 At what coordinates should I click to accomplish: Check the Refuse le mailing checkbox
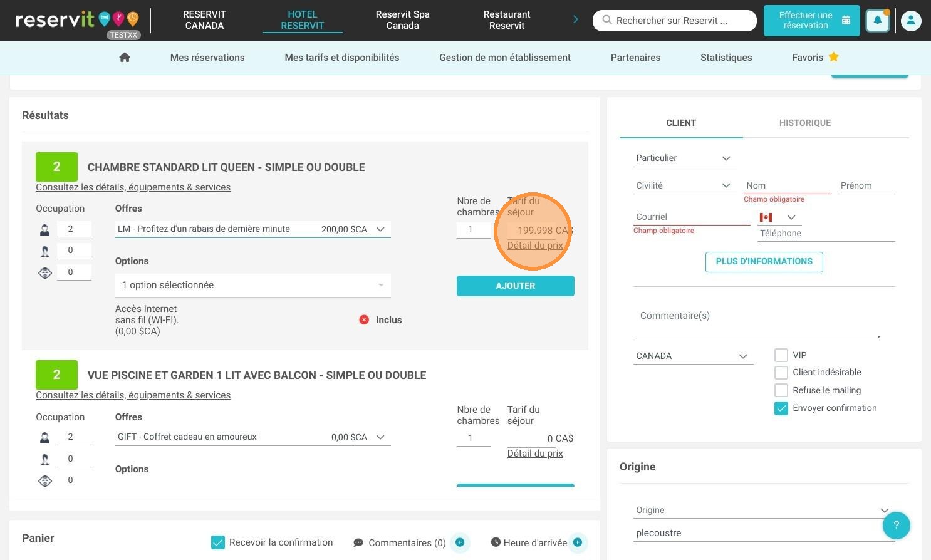(x=781, y=390)
